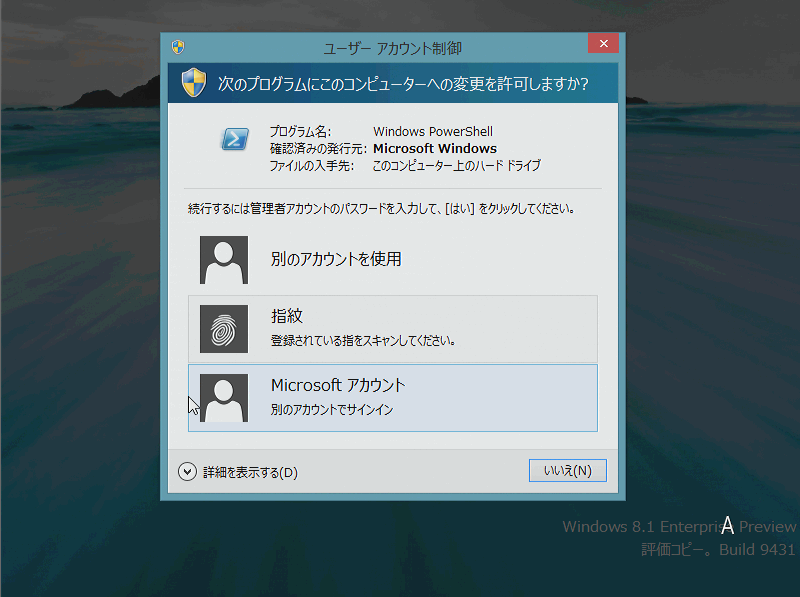Click the avatar icon for 別のアカウントを使用
800x597 pixels.
coord(224,260)
